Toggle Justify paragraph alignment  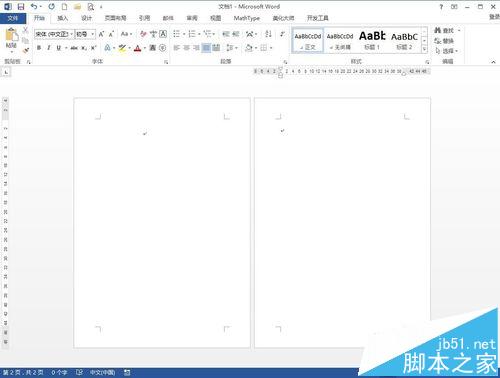coord(206,48)
